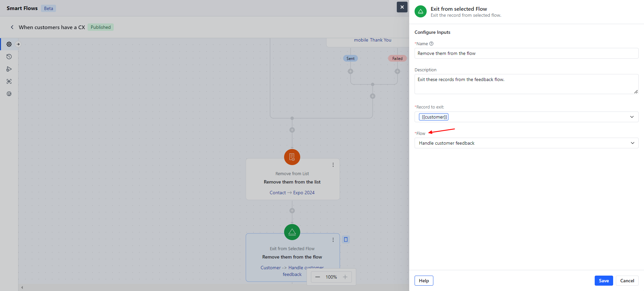
Task: Open the Flow dropdown showing Handle customer feedback
Action: click(527, 143)
